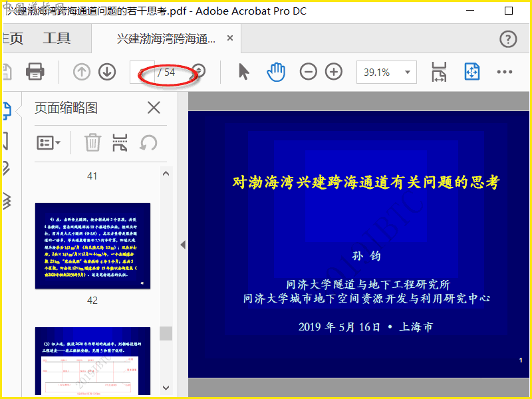Go to next page with down arrow
Screen dimensions: 532x399
coord(107,72)
